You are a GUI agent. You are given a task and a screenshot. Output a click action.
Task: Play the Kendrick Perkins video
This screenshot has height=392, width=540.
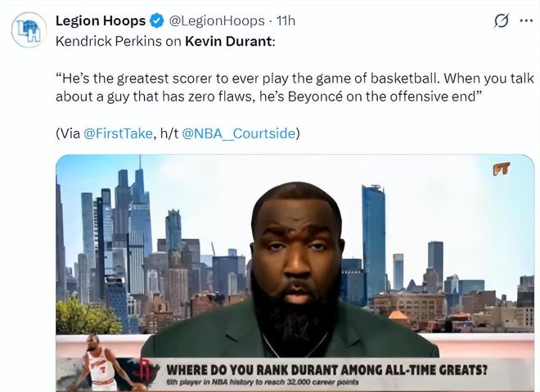coord(295,273)
